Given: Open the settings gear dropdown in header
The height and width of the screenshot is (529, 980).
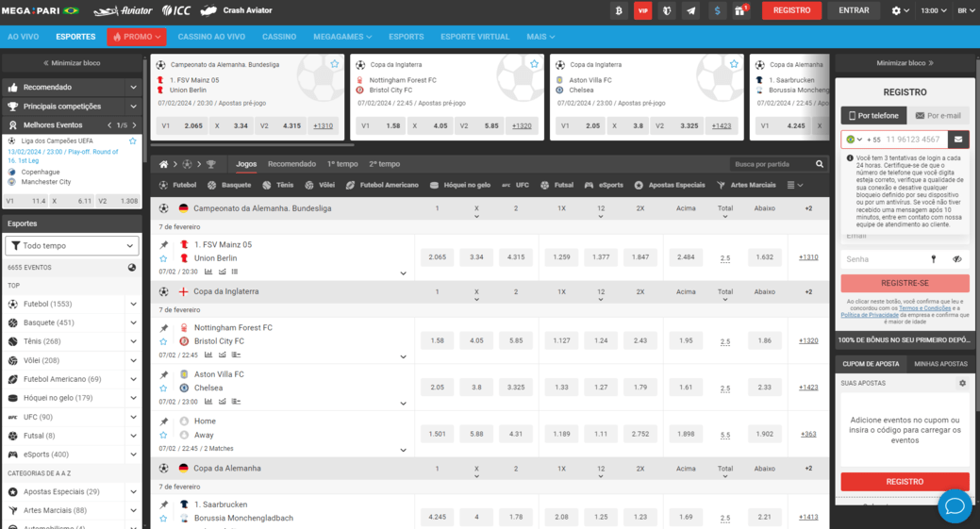Looking at the screenshot, I should point(900,10).
